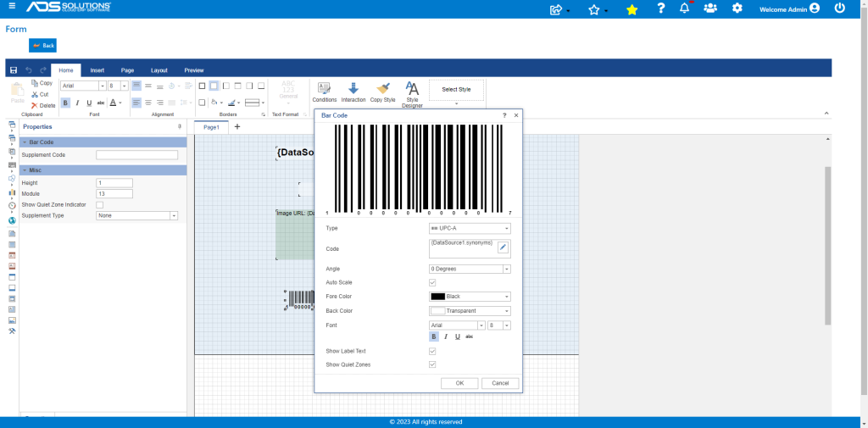The height and width of the screenshot is (428, 868).
Task: Click the Copy icon in Clipboard group
Action: tap(35, 83)
